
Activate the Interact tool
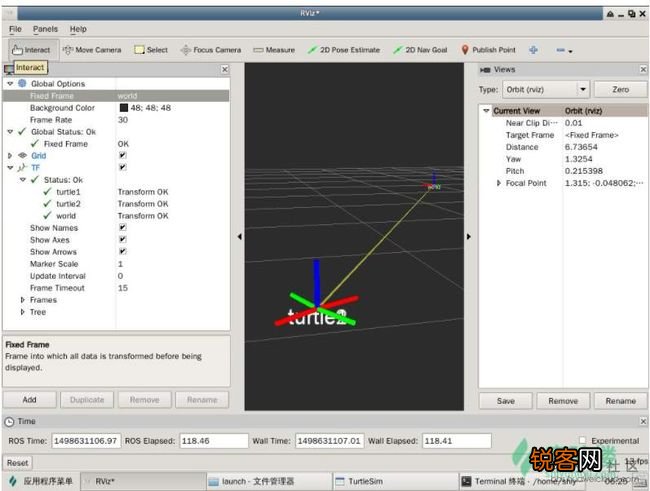point(32,50)
